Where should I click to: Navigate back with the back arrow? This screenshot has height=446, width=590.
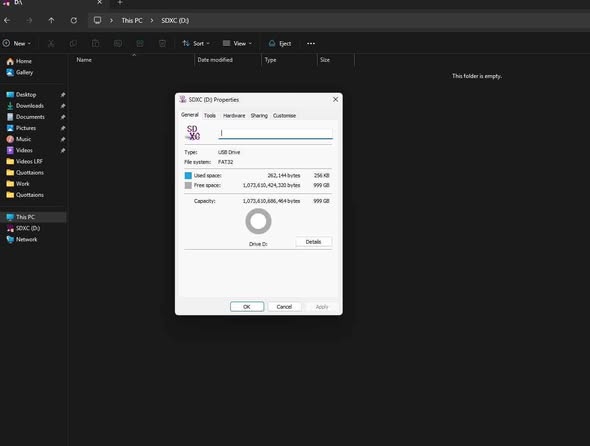pyautogui.click(x=7, y=20)
